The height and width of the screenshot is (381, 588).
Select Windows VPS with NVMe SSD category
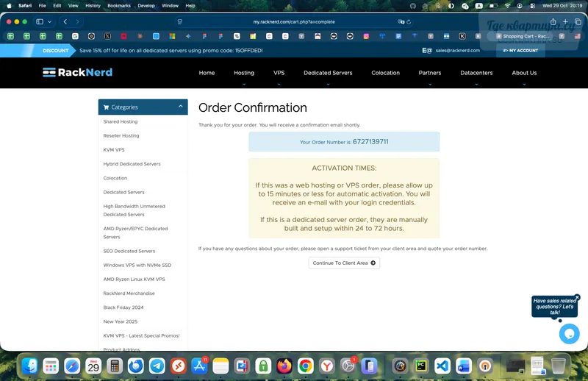coord(137,265)
